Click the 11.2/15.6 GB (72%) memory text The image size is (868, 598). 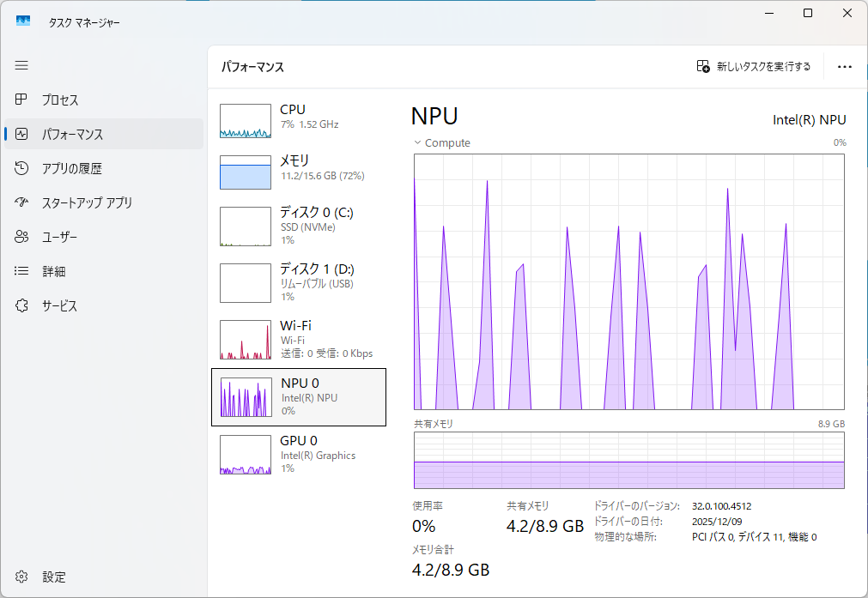point(322,176)
